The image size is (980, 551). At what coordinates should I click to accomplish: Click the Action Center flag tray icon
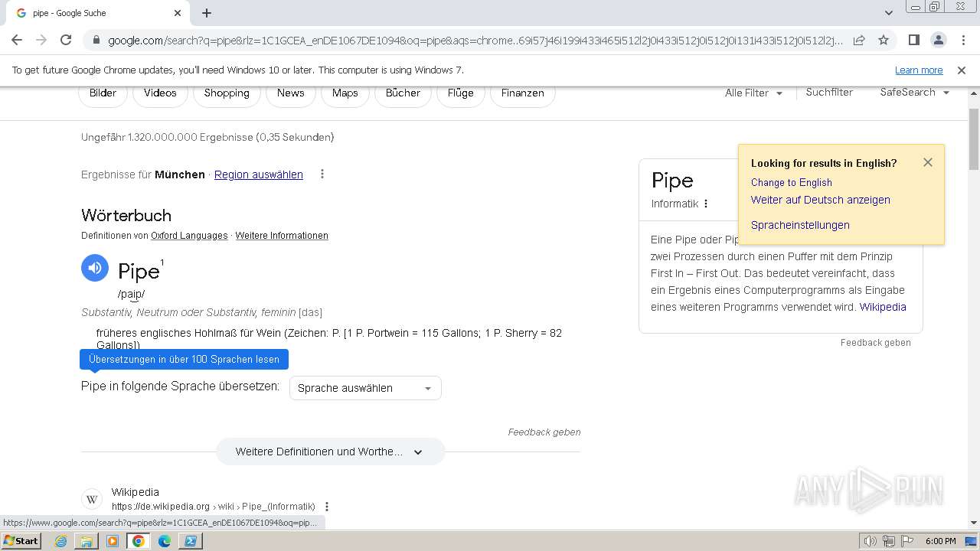pyautogui.click(x=907, y=541)
